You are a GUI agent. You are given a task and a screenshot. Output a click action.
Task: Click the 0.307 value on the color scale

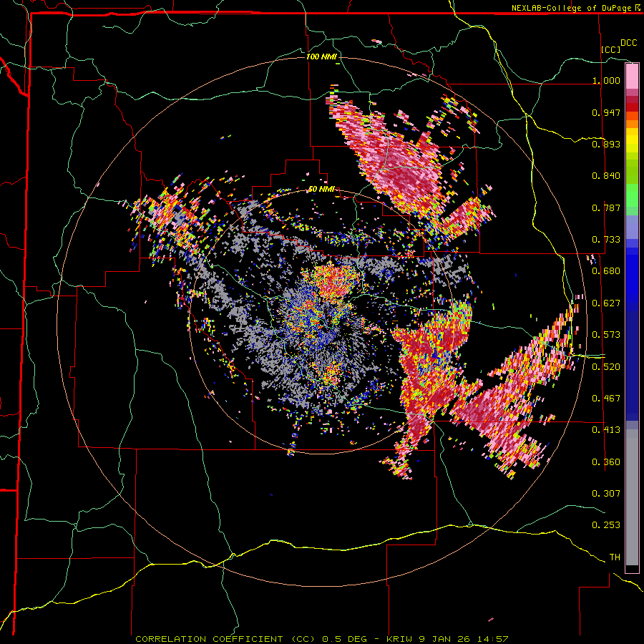tap(606, 493)
